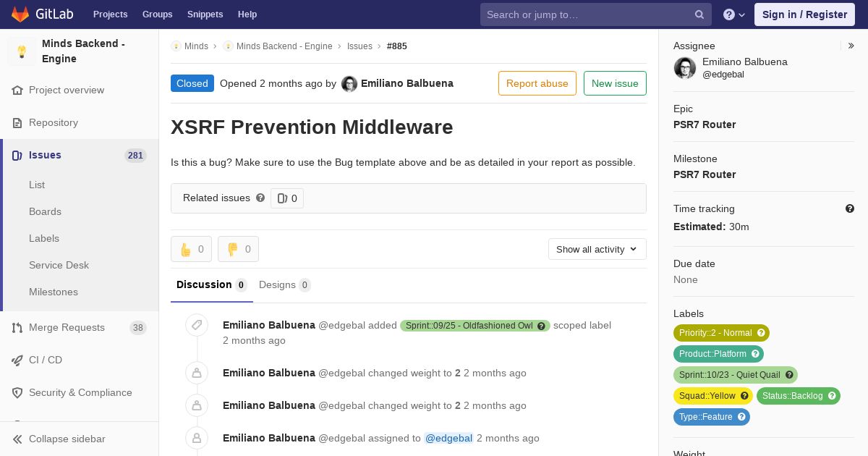Viewport: 868px width, 456px height.
Task: Click help icon on Product::Platform label
Action: (755, 354)
